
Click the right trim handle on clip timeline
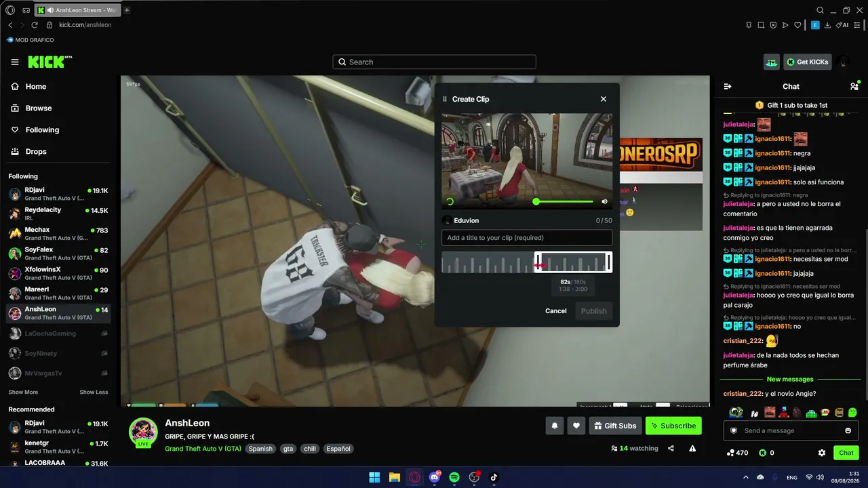point(609,262)
